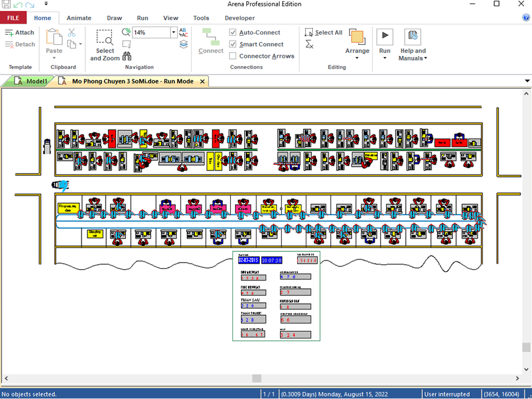The width and height of the screenshot is (532, 399).
Task: Uncheck Smart Connect option
Action: [233, 44]
